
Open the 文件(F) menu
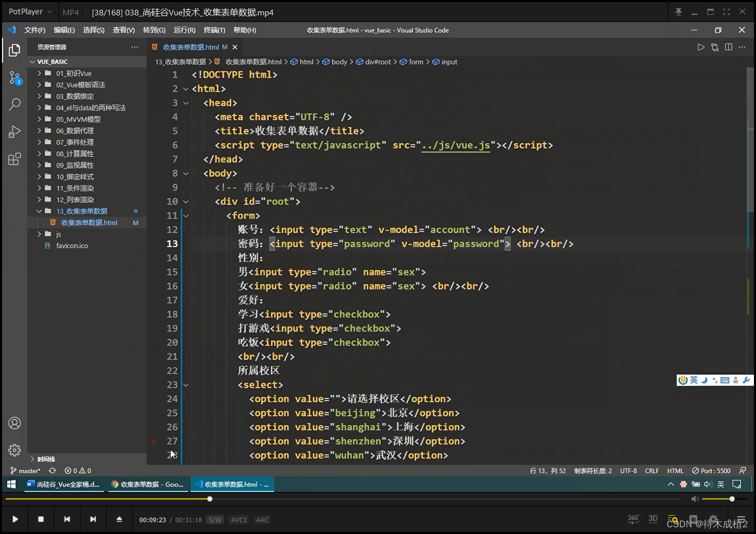pos(35,30)
